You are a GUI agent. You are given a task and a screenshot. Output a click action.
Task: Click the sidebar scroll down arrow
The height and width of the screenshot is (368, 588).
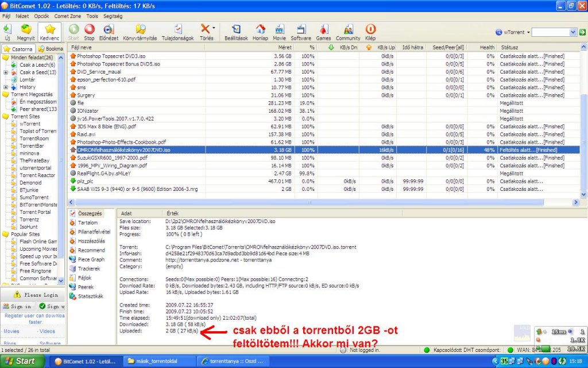click(x=61, y=280)
